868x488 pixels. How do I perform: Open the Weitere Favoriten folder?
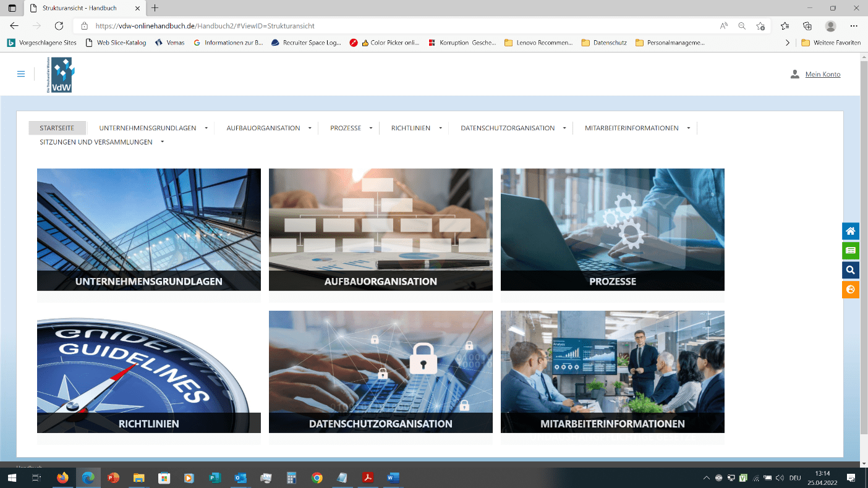pos(831,43)
